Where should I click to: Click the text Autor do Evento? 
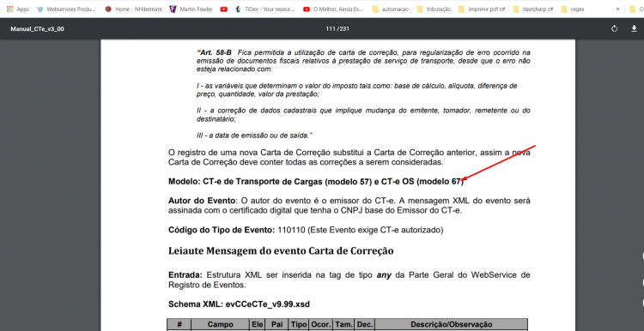click(x=202, y=201)
